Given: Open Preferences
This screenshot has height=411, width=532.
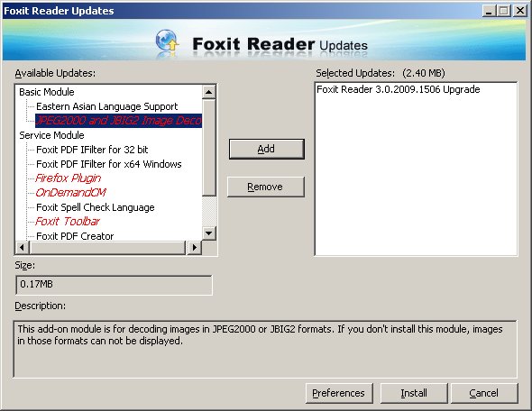Looking at the screenshot, I should pyautogui.click(x=339, y=393).
